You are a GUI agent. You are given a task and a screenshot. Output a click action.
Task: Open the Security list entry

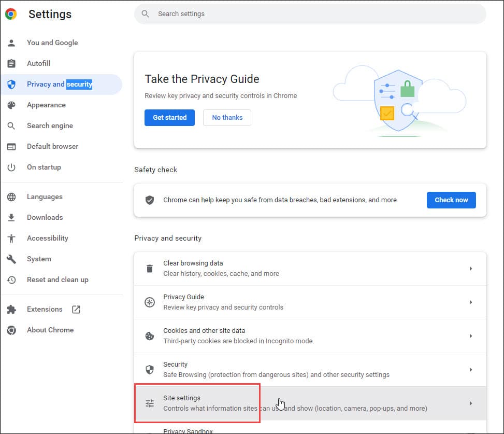(310, 370)
